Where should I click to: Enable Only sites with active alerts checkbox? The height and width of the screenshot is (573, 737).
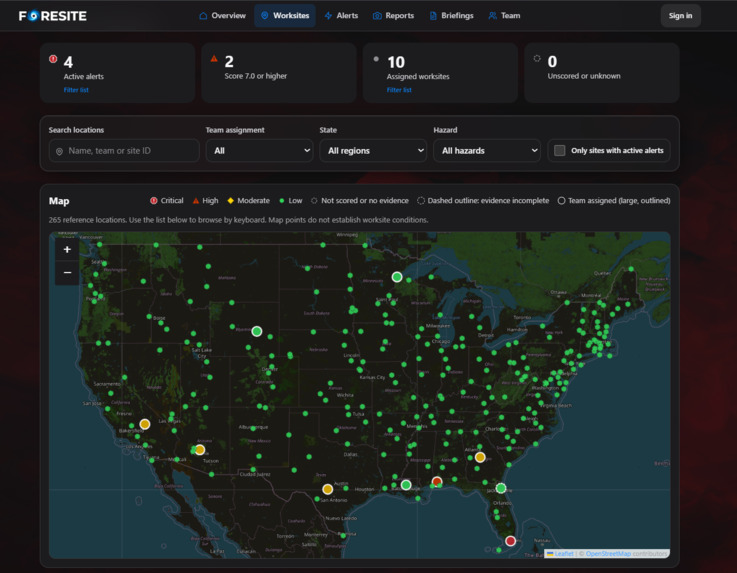point(559,150)
